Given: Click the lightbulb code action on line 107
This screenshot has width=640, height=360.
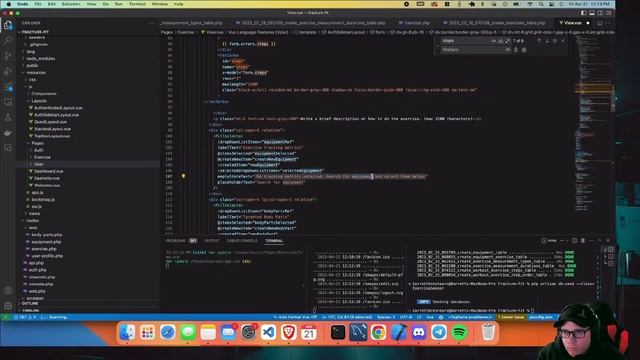Looking at the screenshot, I should click(183, 176).
